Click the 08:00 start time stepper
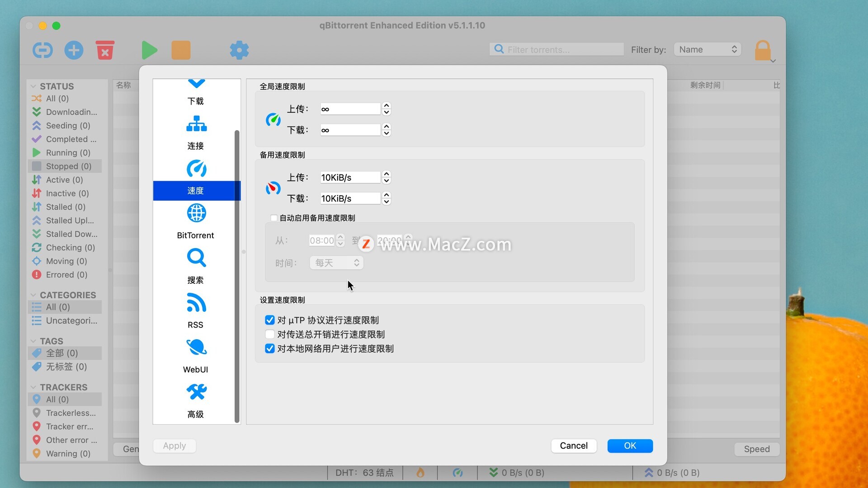Screen dimensions: 868x488 click(x=340, y=240)
